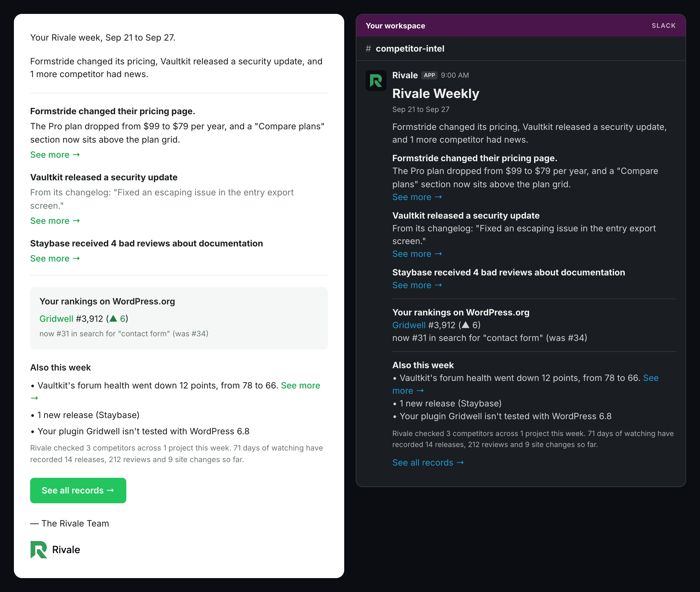
Task: Open the forum health See more link in Slack
Action: tap(651, 378)
